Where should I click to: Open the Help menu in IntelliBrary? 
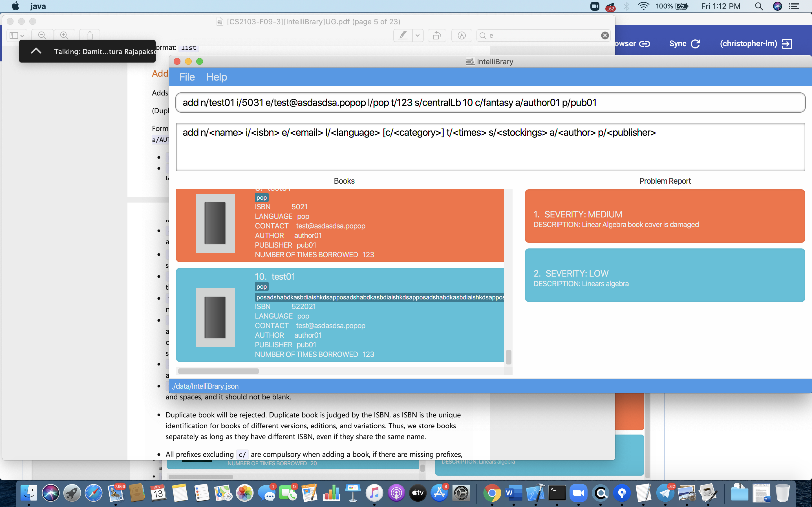point(217,77)
